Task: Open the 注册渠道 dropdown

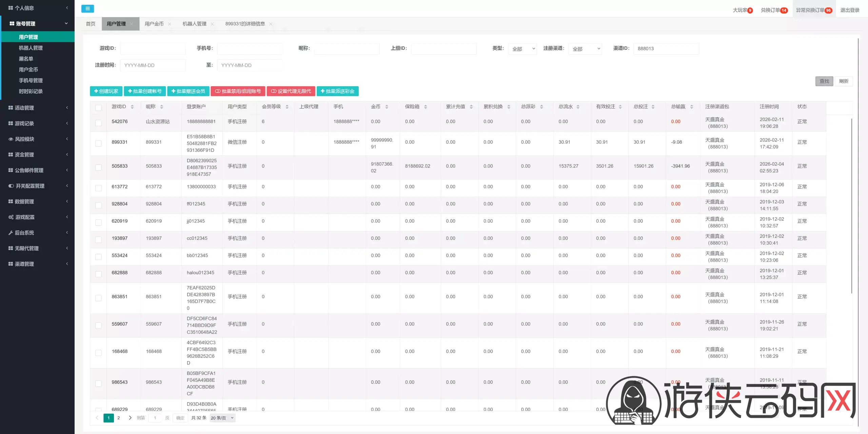Action: pyautogui.click(x=586, y=49)
